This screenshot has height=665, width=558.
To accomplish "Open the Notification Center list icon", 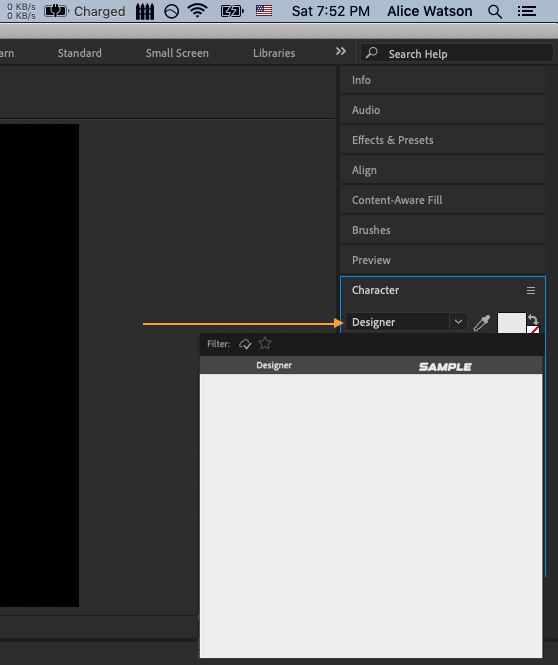I will point(527,11).
